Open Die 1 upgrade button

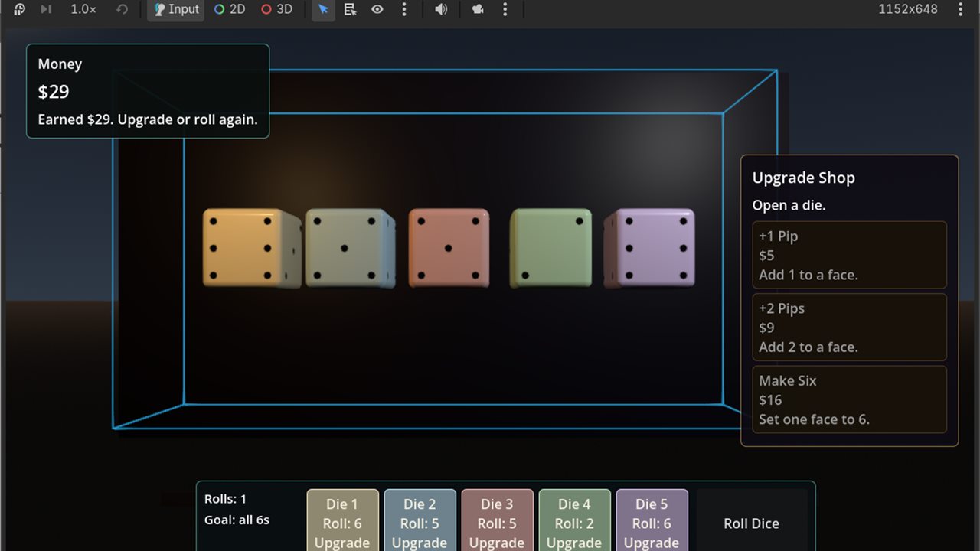(342, 520)
